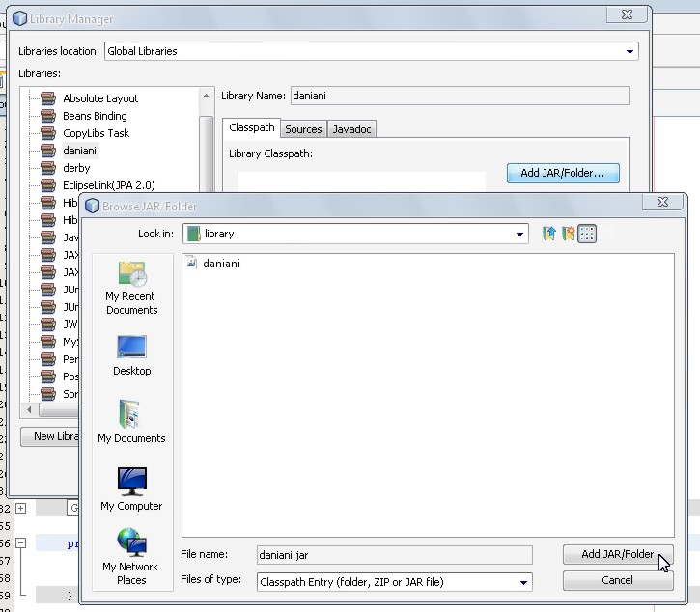
Task: Switch to Classpath tab
Action: (x=251, y=127)
